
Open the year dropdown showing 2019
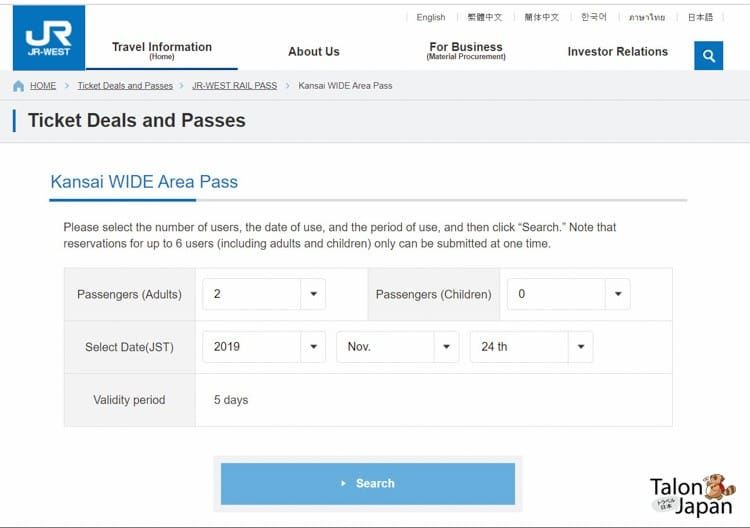tap(264, 347)
